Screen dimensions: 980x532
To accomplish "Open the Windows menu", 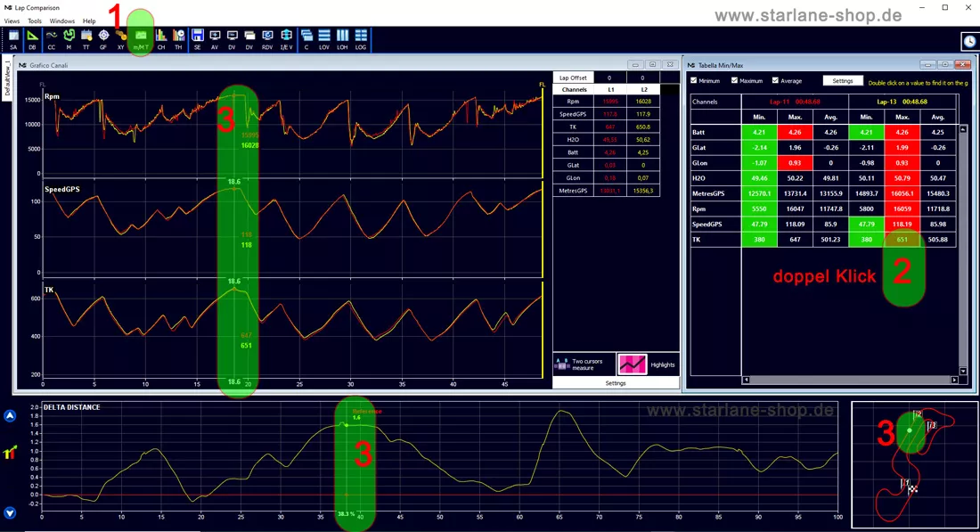I will 61,20.
